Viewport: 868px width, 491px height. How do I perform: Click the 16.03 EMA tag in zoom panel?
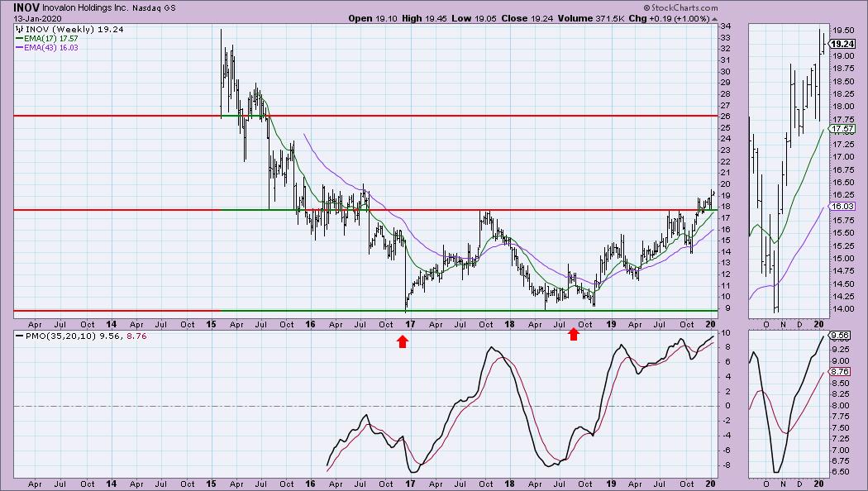point(843,206)
